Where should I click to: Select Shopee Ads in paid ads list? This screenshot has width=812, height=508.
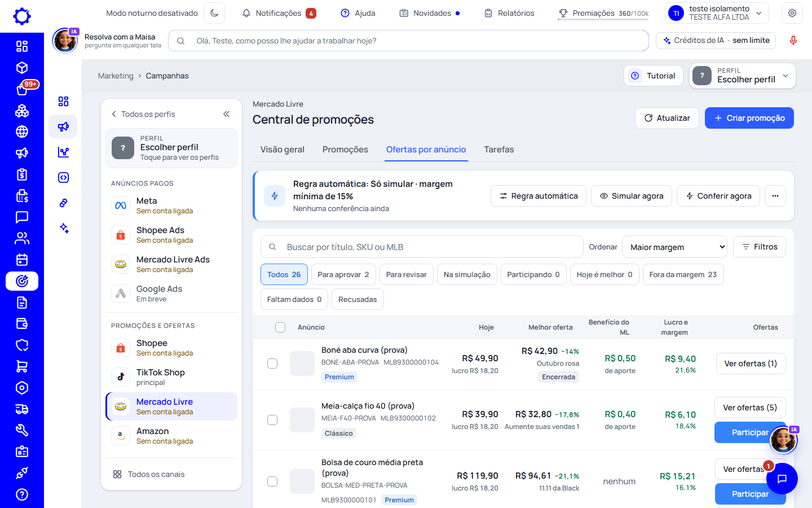171,235
